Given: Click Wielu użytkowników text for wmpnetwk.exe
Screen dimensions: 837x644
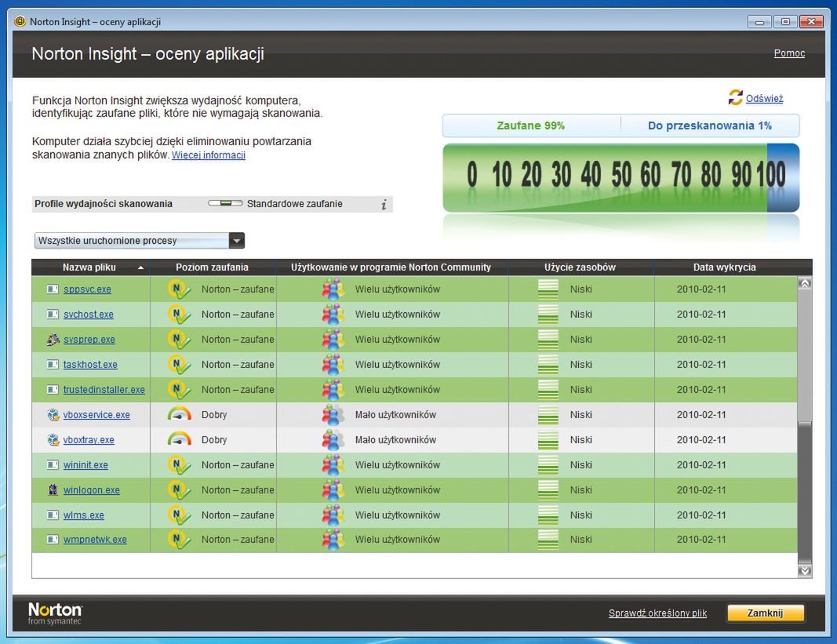Looking at the screenshot, I should [x=398, y=540].
